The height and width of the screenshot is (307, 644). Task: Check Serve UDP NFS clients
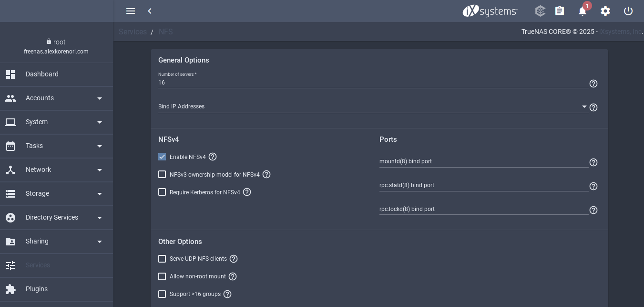pos(162,259)
